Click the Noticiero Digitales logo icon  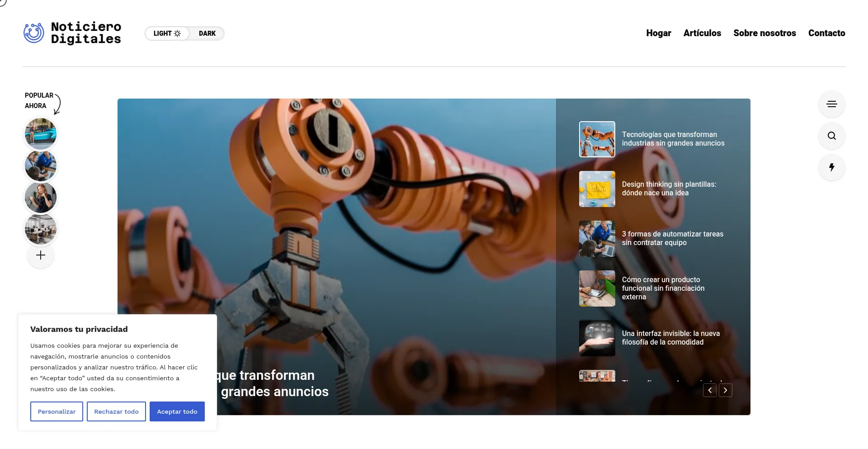click(x=33, y=33)
